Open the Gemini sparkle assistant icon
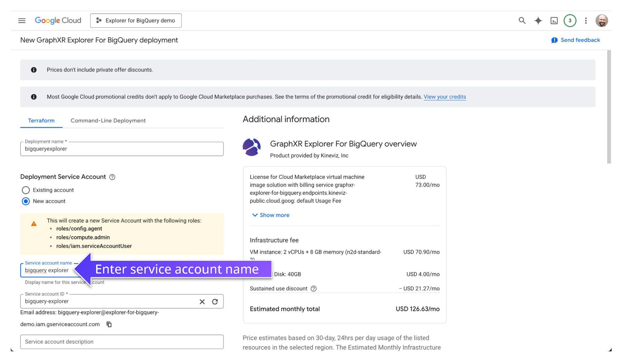The height and width of the screenshot is (362, 644). tap(538, 21)
